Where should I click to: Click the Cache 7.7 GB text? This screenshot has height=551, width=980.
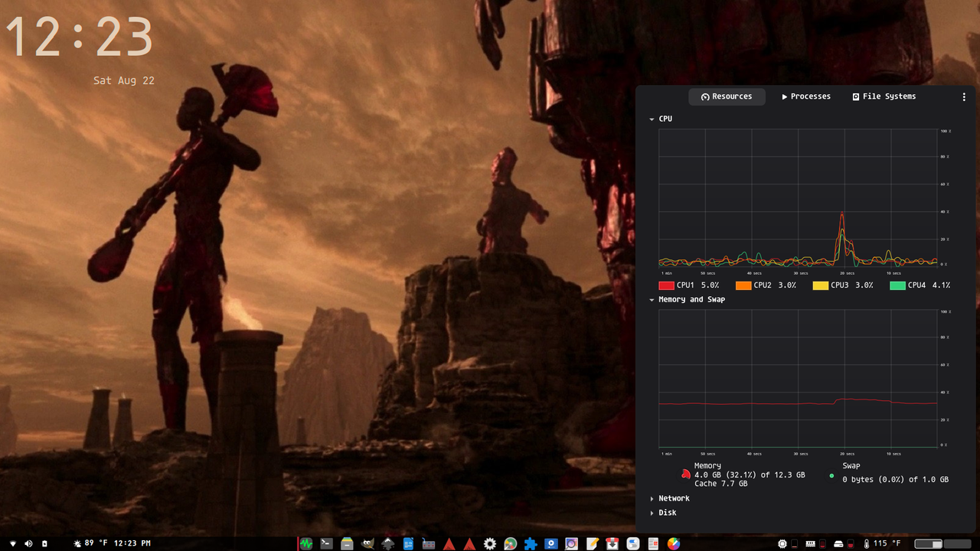click(x=720, y=484)
